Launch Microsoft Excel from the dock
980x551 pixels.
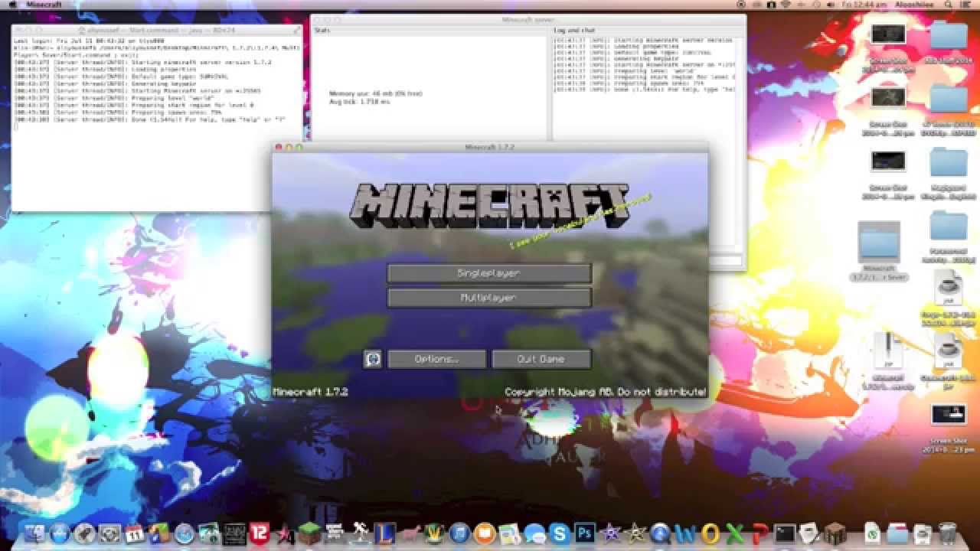[x=734, y=533]
